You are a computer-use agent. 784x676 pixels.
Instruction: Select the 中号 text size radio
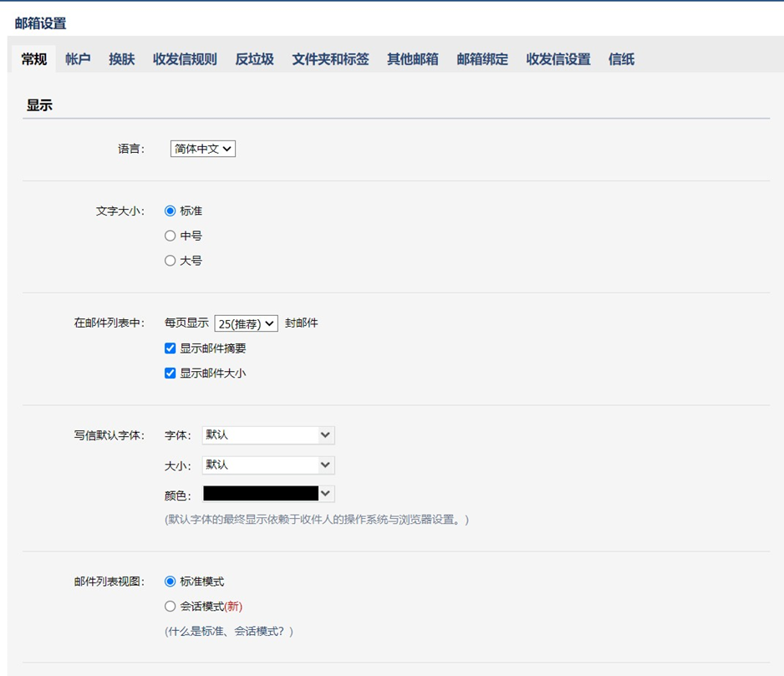click(170, 236)
